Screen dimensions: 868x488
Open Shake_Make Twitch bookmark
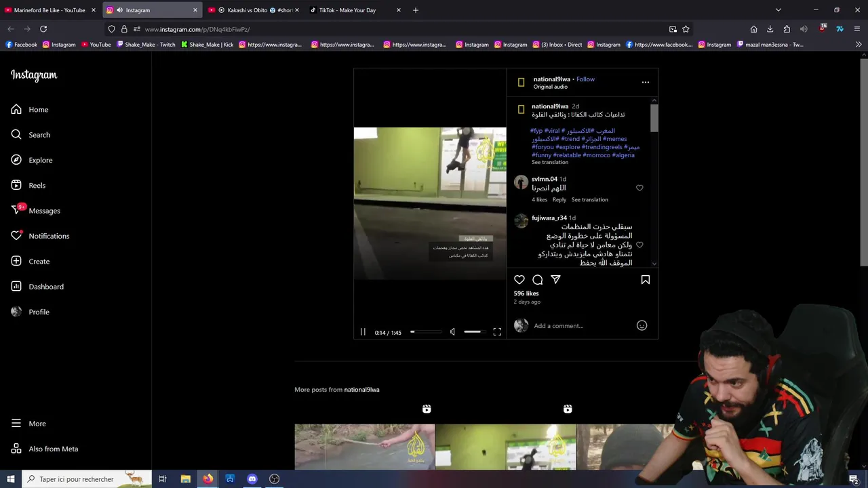[145, 45]
